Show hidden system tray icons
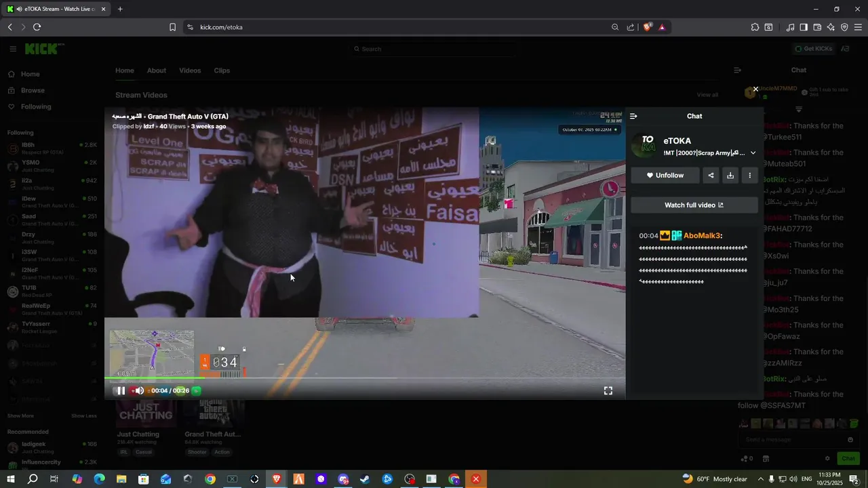868x488 pixels. pos(760,479)
